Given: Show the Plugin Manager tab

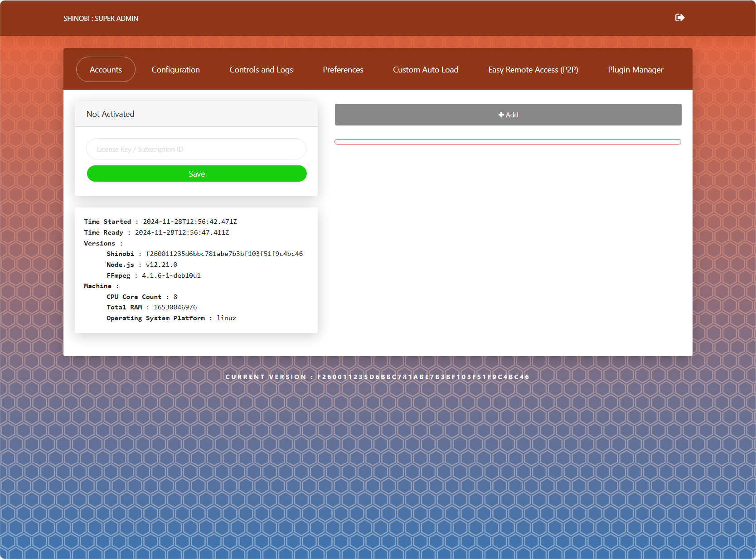Looking at the screenshot, I should [635, 70].
